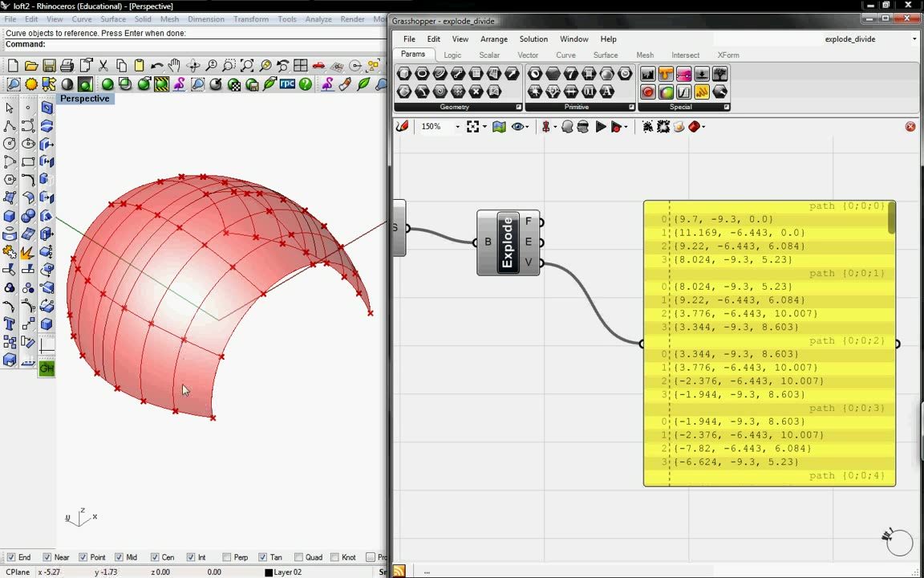The height and width of the screenshot is (578, 924).
Task: Open the Solution menu in Grasshopper
Action: coord(533,39)
